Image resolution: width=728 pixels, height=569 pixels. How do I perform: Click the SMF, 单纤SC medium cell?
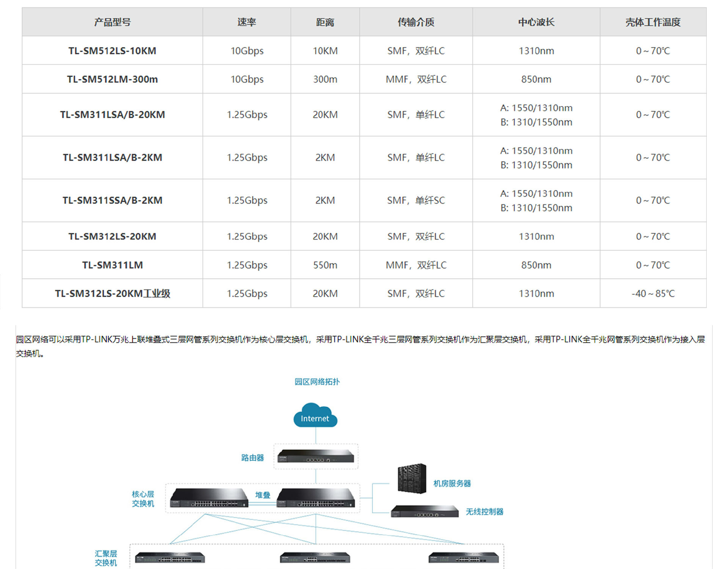[416, 200]
